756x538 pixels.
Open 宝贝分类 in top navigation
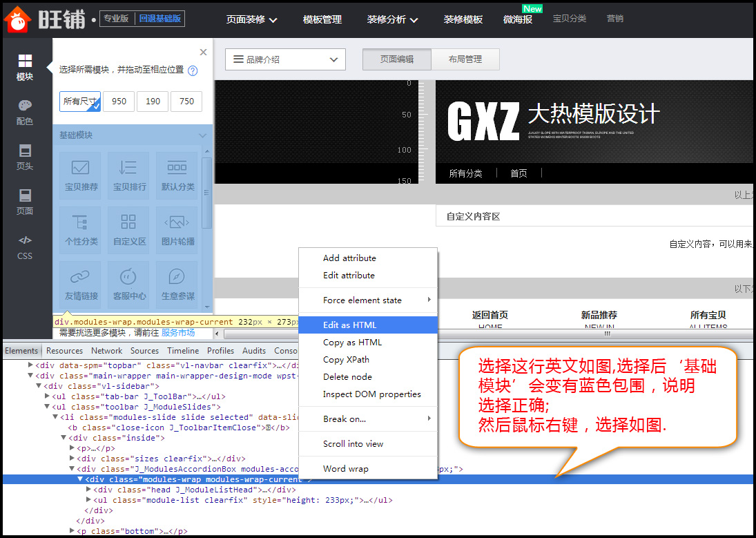coord(570,19)
